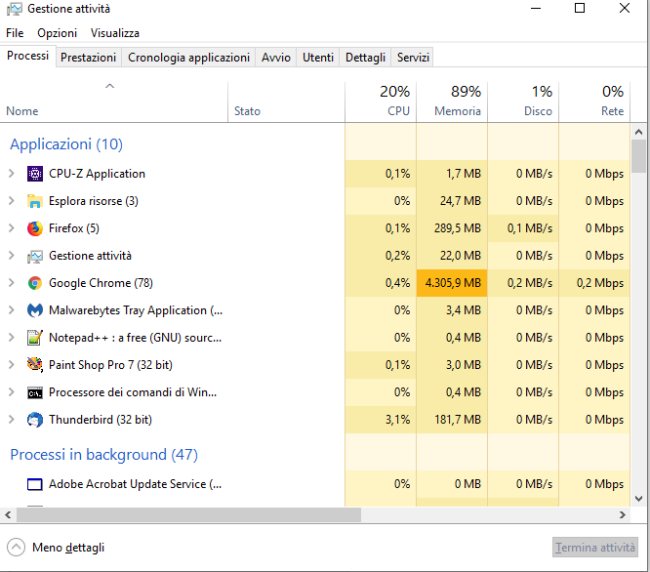The image size is (650, 572).
Task: Click the Malwarebytes Tray Application icon
Action: pyautogui.click(x=35, y=310)
